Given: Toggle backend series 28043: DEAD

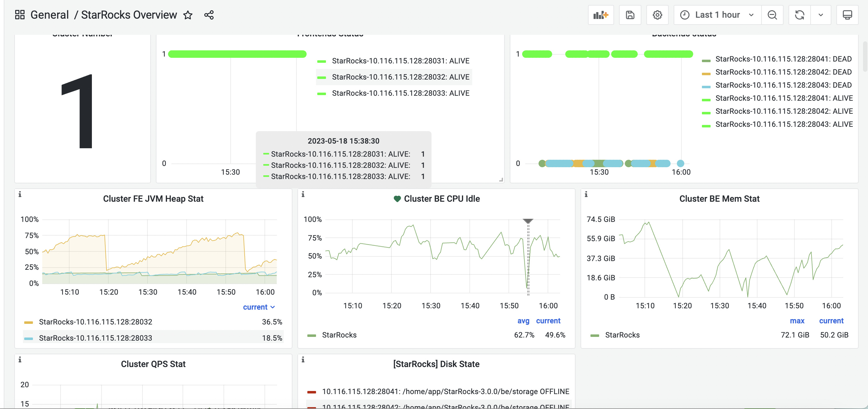Looking at the screenshot, I should (x=784, y=85).
